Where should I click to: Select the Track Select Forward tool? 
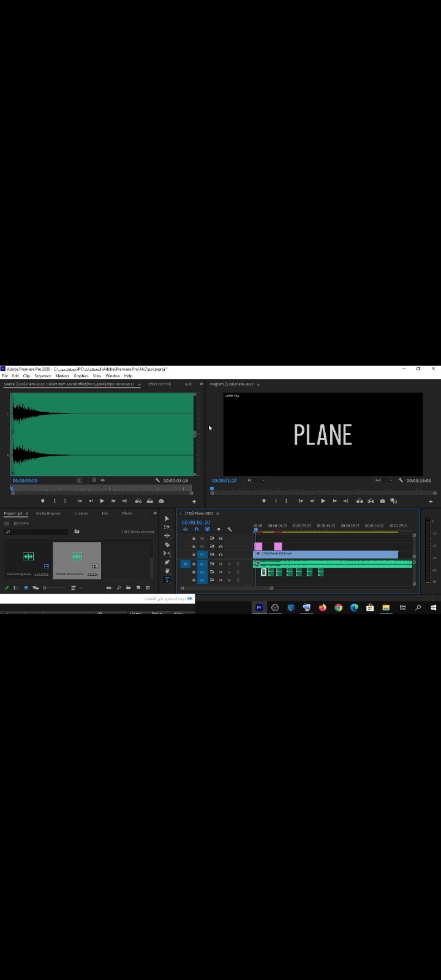[167, 527]
